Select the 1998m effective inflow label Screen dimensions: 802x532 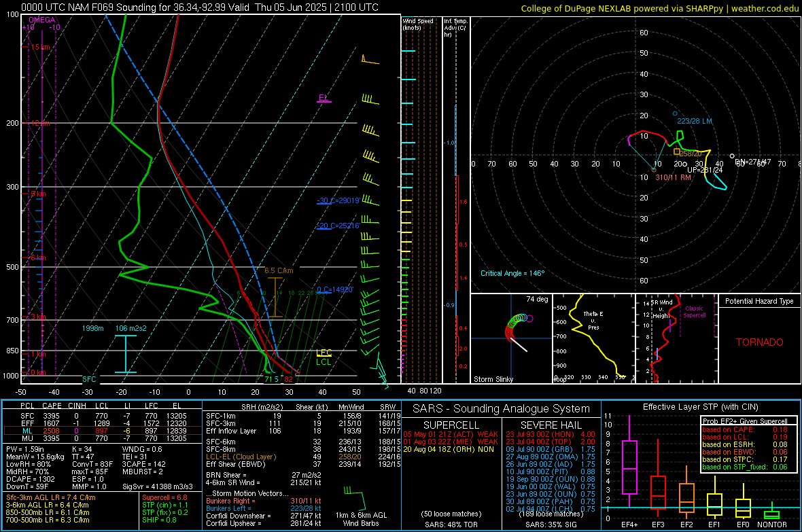[92, 328]
